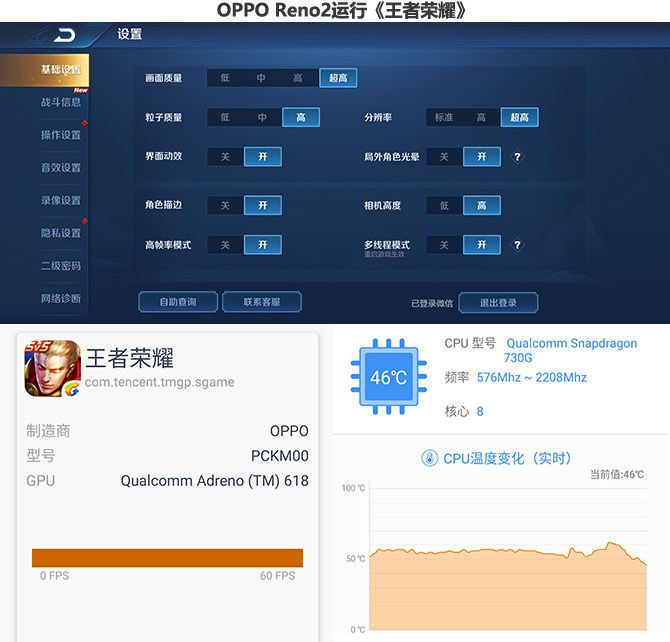
Task: Set 分辨率 to 高
Action: (x=482, y=117)
